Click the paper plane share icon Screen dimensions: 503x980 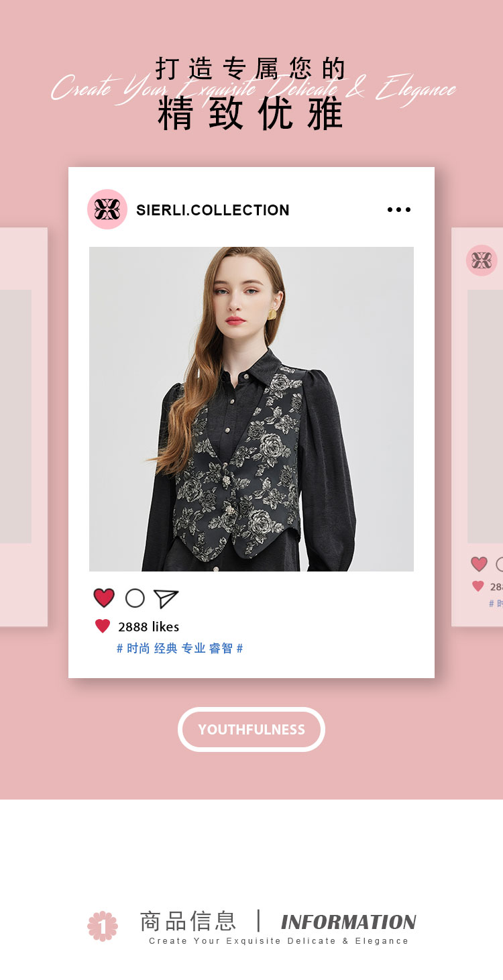coord(166,598)
